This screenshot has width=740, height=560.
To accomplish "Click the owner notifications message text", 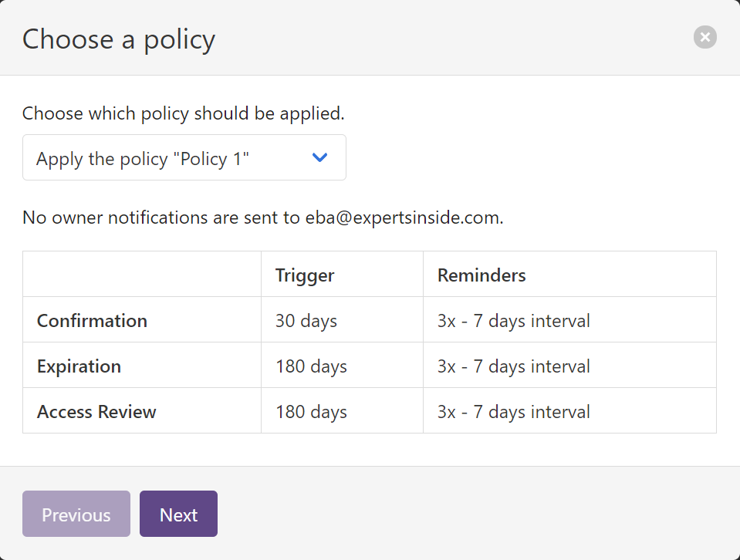I will click(261, 217).
